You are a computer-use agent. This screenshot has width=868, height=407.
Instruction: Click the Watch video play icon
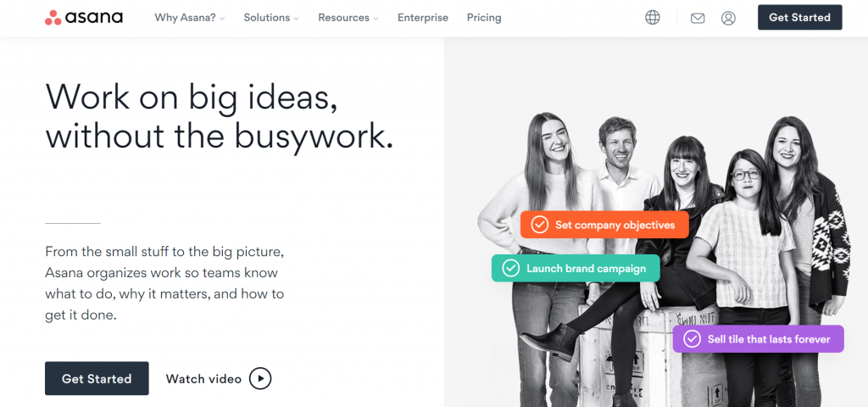pyautogui.click(x=260, y=379)
